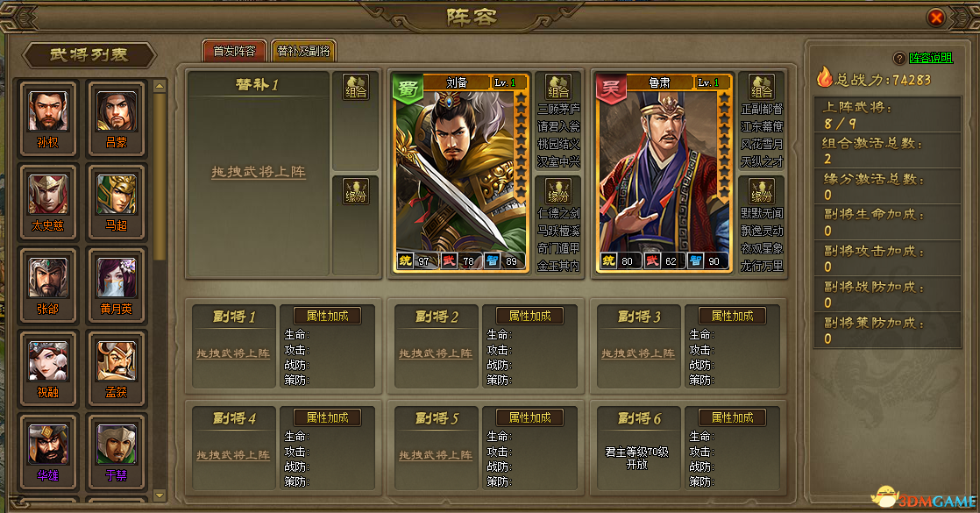Viewport: 980px width, 513px height.
Task: Click the general list scroll-down arrow
Action: 160,495
